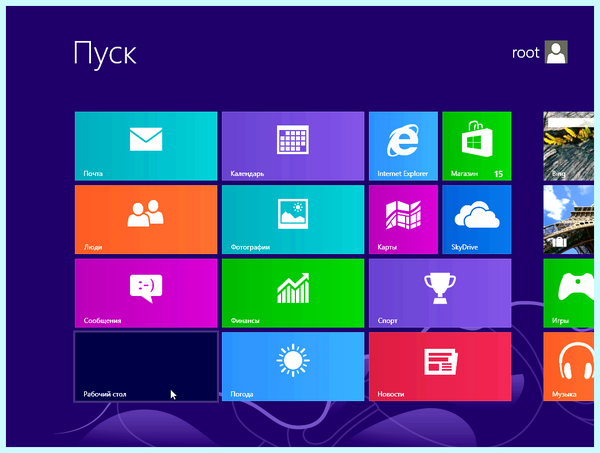
Task: Open the Погода weather tile
Action: (293, 367)
